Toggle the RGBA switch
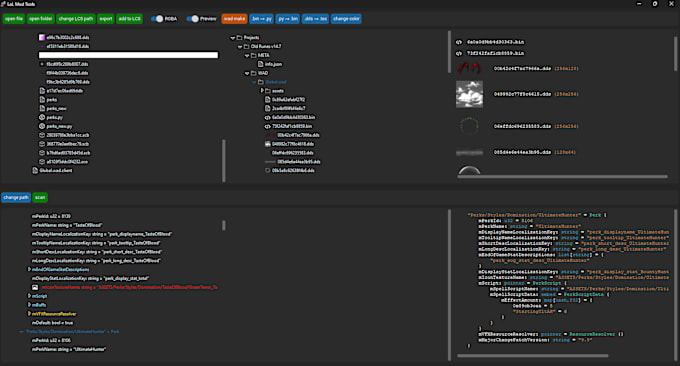Viewport: 680px width, 366px height. point(157,19)
